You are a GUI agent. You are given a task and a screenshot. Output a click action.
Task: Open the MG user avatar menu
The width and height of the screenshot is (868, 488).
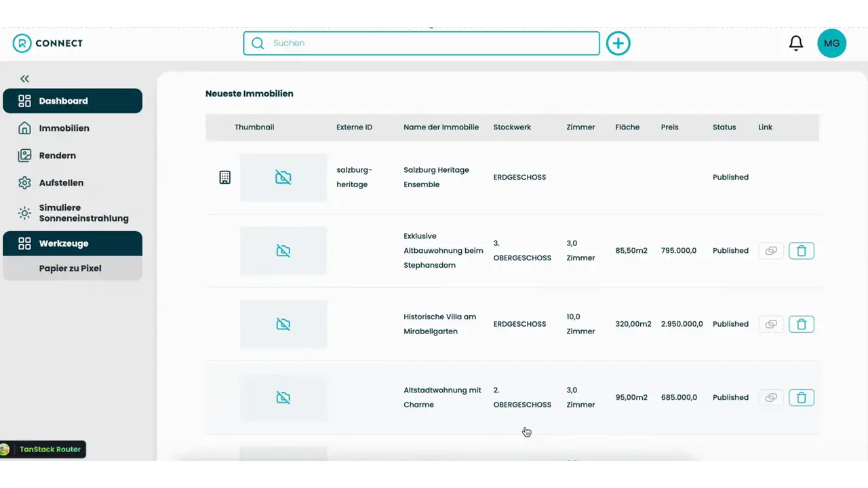[831, 43]
